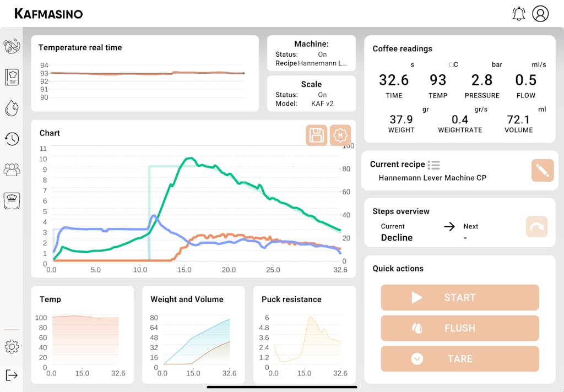Open notifications bell
This screenshot has height=392, width=564.
tap(518, 14)
